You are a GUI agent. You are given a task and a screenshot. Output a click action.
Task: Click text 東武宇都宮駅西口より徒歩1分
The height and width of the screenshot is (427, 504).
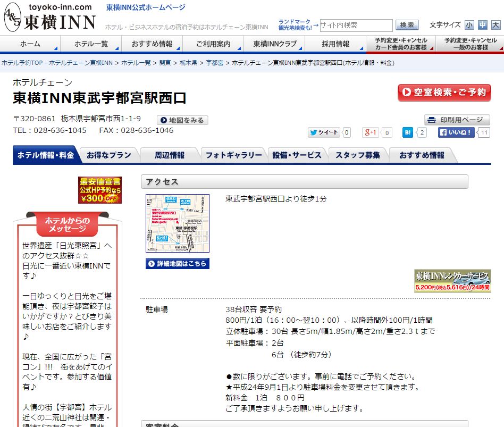pyautogui.click(x=276, y=199)
